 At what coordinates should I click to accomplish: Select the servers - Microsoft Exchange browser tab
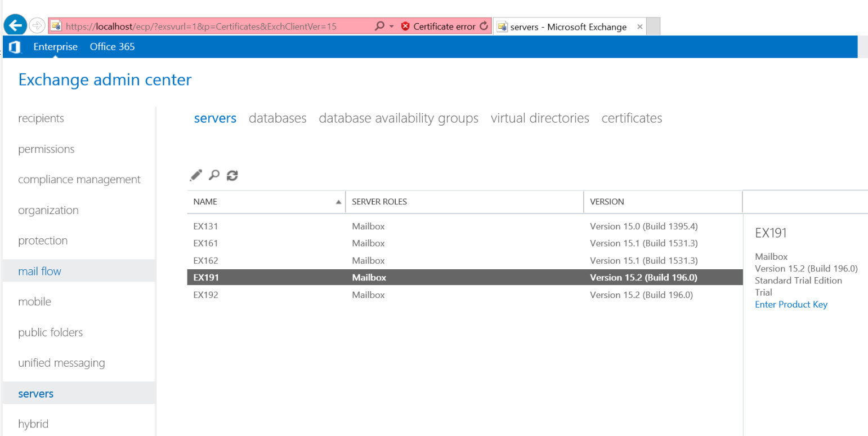point(569,26)
